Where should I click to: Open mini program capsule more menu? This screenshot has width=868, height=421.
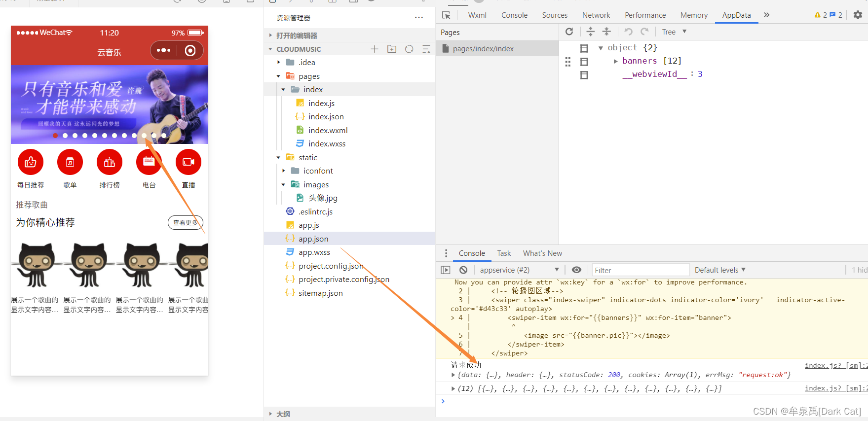coord(163,50)
